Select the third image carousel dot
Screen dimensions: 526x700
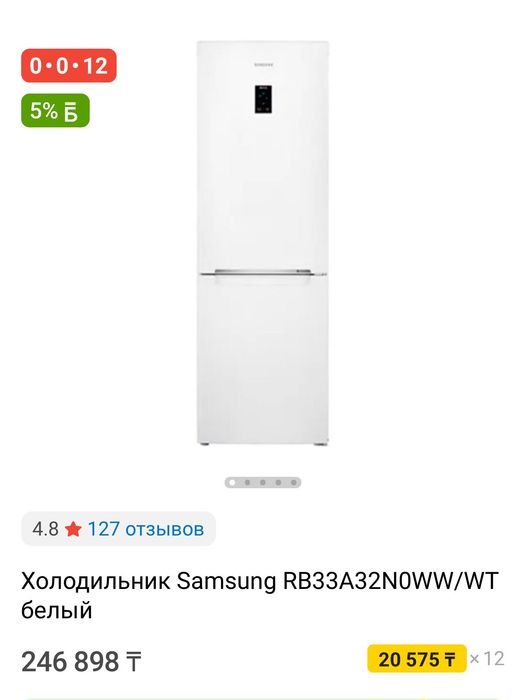(263, 482)
